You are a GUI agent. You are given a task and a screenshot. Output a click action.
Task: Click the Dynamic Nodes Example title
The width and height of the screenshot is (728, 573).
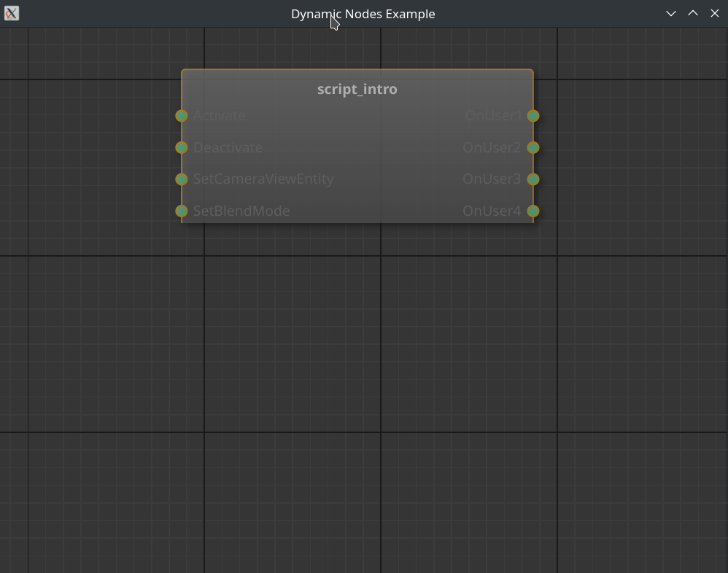(363, 13)
